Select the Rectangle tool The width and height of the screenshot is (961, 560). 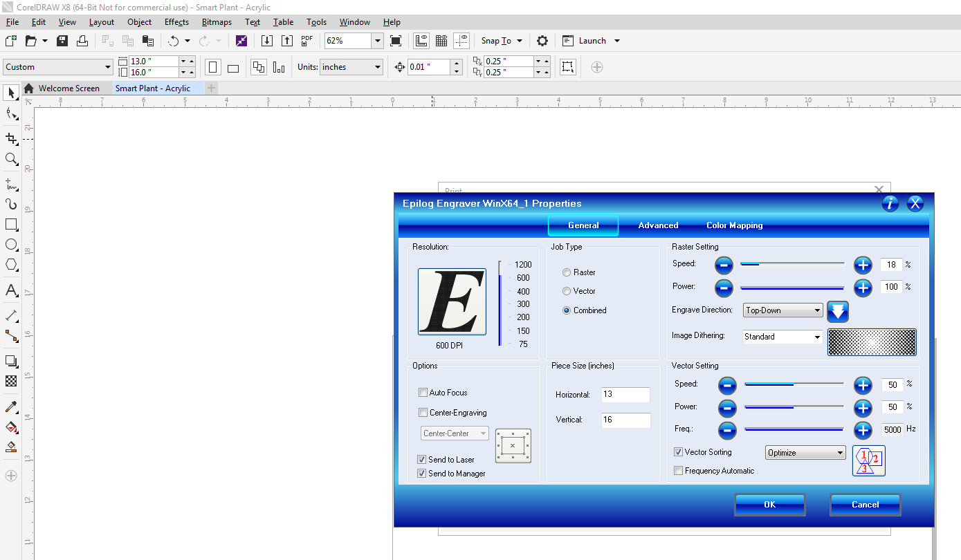[x=11, y=225]
